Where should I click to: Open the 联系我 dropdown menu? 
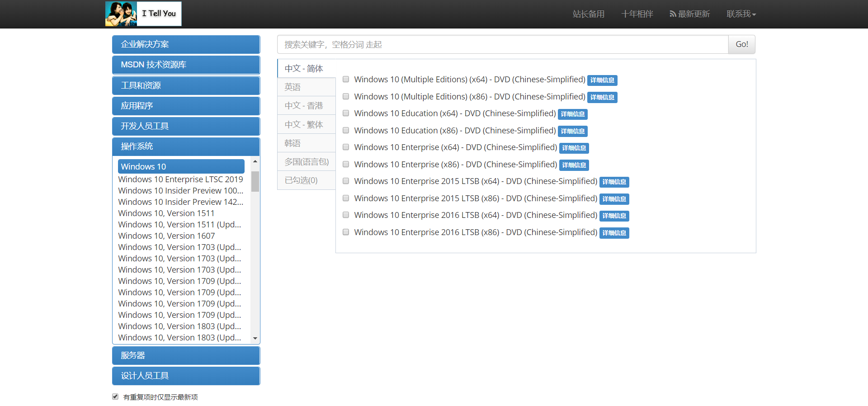coord(741,14)
